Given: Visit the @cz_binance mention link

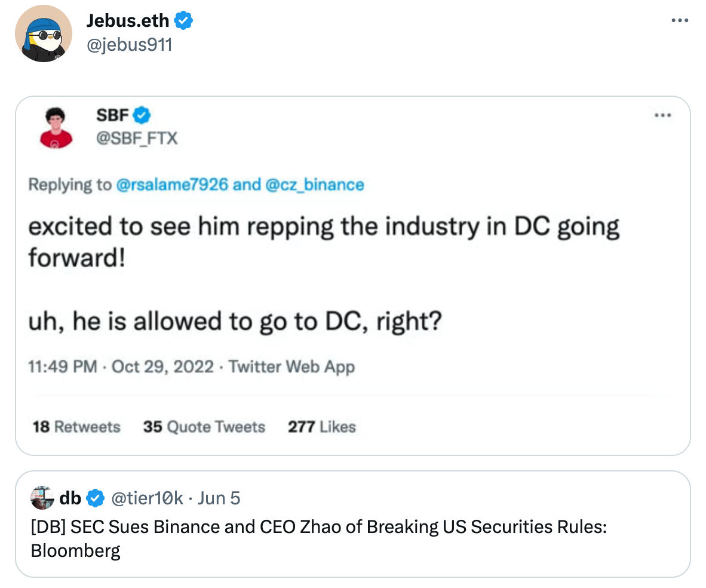Looking at the screenshot, I should [314, 185].
